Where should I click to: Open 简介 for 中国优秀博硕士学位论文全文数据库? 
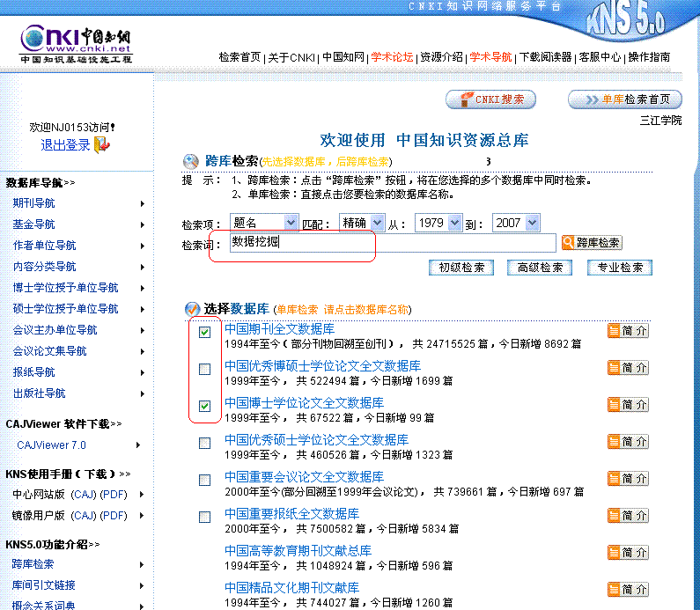tap(628, 368)
